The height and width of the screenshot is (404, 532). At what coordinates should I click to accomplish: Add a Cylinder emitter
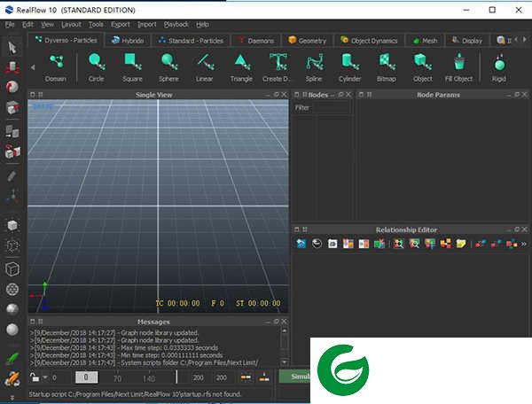(x=350, y=67)
